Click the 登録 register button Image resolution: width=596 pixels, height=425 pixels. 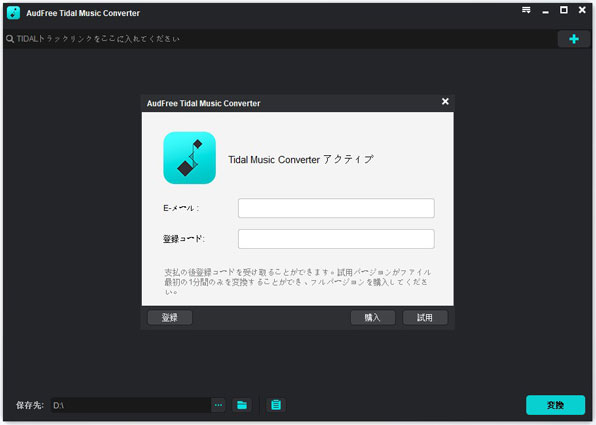tap(170, 317)
